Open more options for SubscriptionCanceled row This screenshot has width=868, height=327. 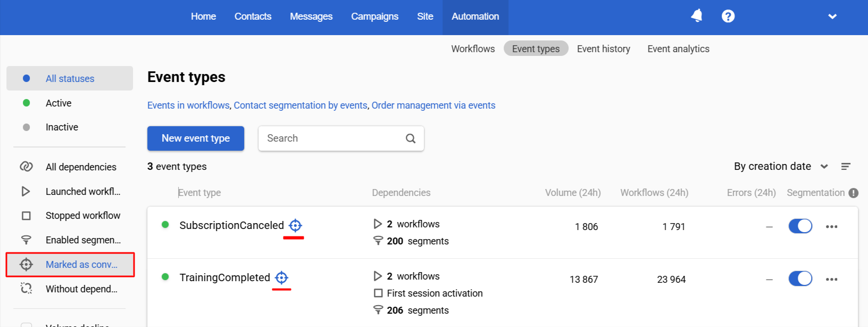point(832,227)
